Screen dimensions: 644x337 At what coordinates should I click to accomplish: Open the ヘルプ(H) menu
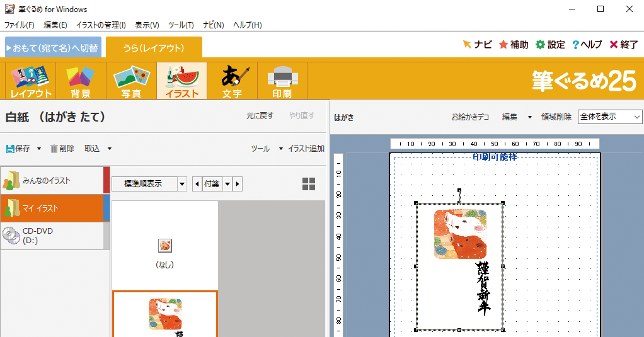tap(248, 25)
